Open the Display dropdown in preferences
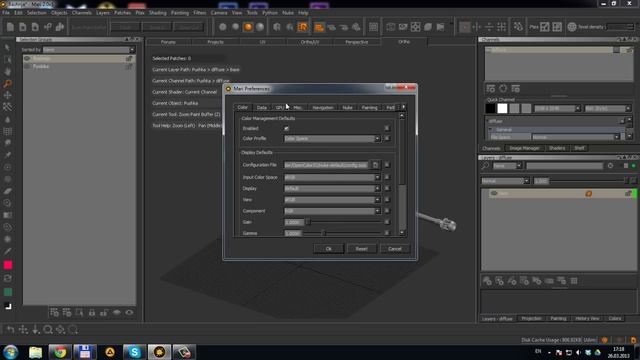Image resolution: width=640 pixels, height=360 pixels. pos(332,189)
